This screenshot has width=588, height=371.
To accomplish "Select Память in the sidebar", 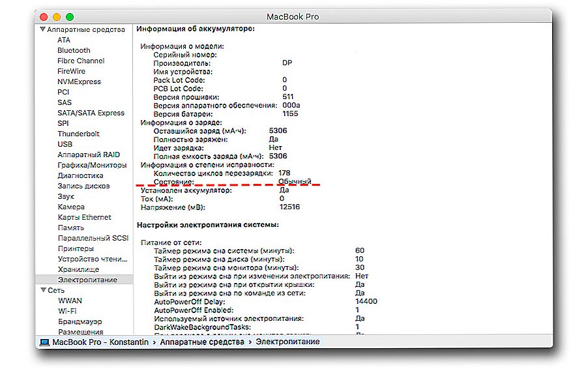I will 70,228.
